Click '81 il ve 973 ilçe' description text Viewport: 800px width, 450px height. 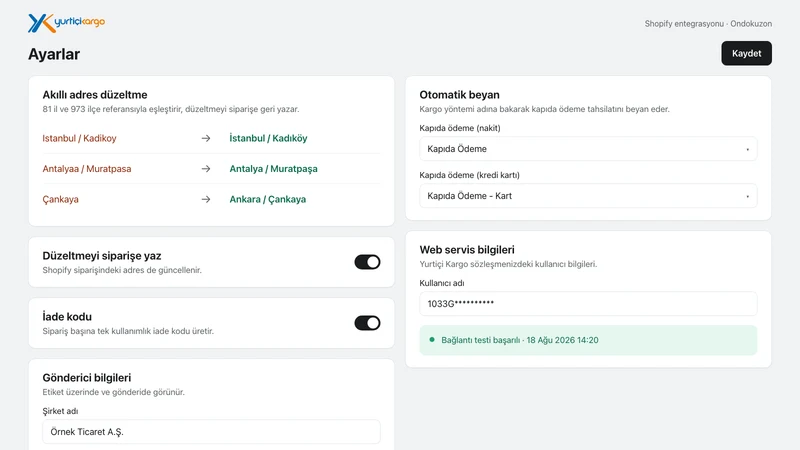pos(171,109)
